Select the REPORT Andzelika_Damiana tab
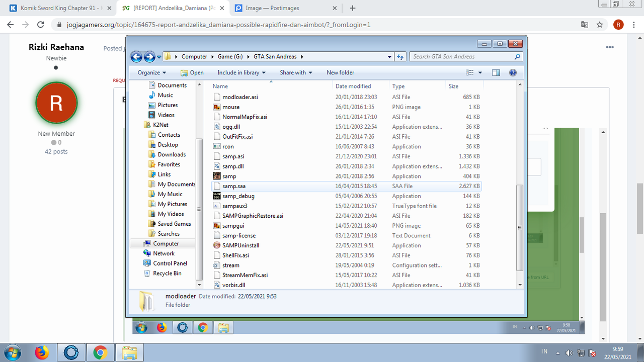Viewport: 644px width, 362px height. pyautogui.click(x=173, y=8)
